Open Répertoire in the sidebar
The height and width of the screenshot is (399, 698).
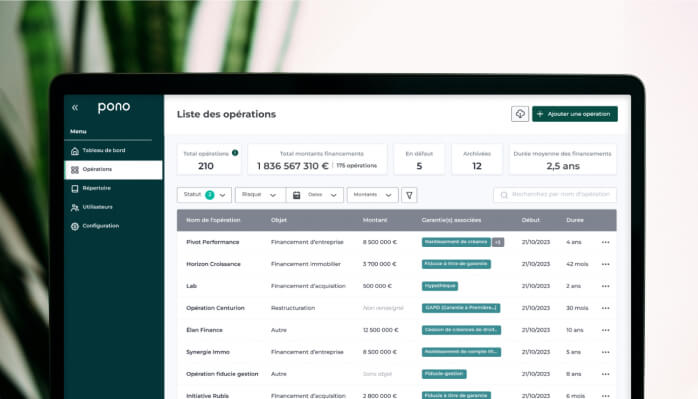pyautogui.click(x=114, y=188)
